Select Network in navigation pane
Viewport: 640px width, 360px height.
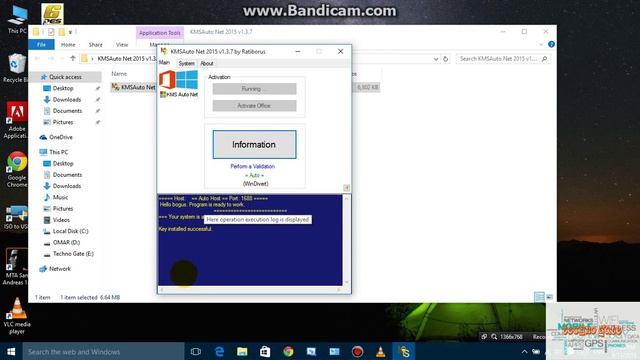pos(60,269)
